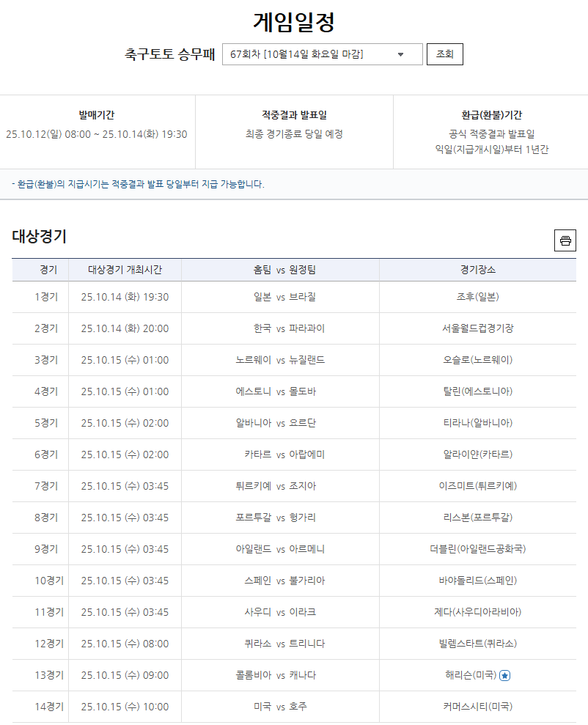The width and height of the screenshot is (588, 725).
Task: Click the 리스본(포르투갈) venue link
Action: click(477, 518)
